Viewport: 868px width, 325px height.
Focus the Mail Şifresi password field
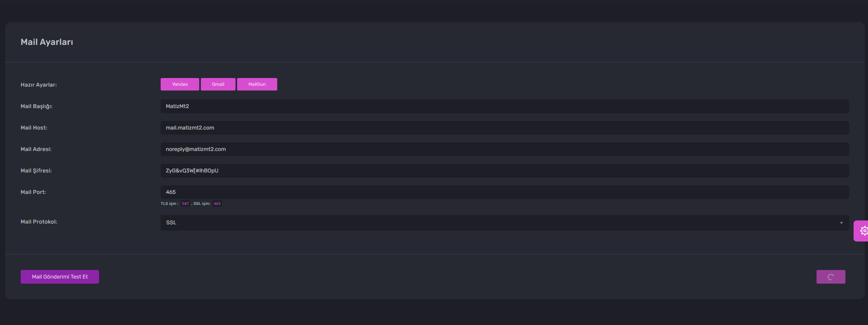tap(505, 171)
